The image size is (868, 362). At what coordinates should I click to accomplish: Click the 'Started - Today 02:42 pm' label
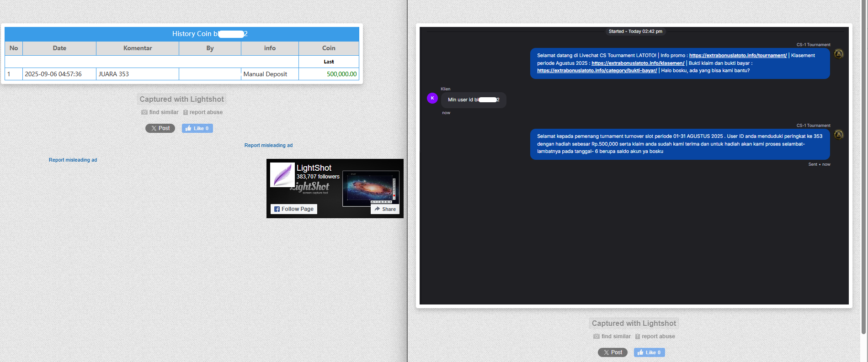coord(635,31)
